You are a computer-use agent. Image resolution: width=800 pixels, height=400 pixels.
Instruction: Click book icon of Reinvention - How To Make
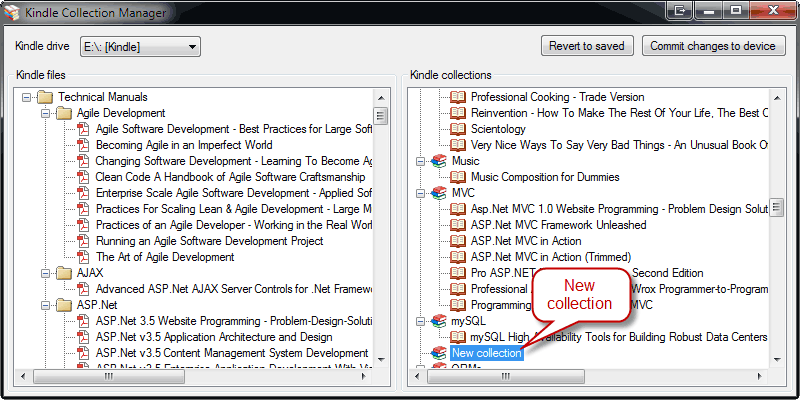point(458,113)
